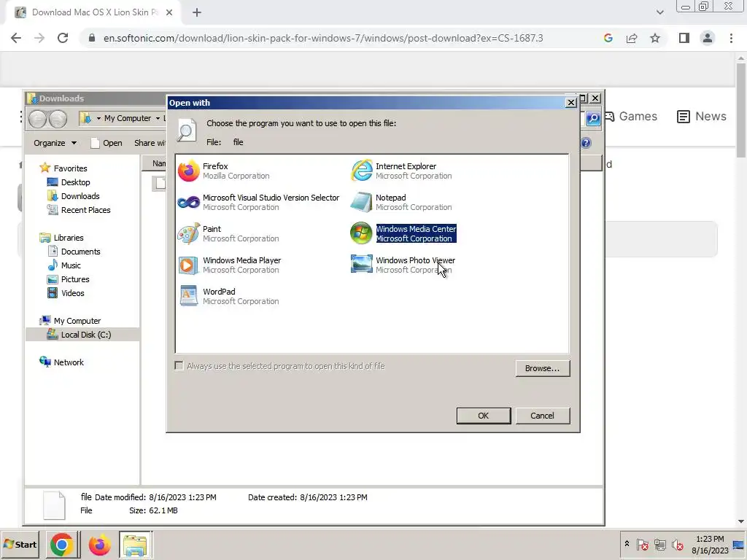Select Desktop under Favorites

75,182
